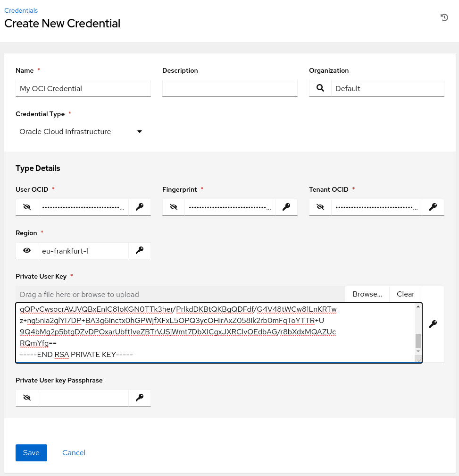Click the key icon beside Region field
Screen dimensions: 459x476
click(139, 251)
